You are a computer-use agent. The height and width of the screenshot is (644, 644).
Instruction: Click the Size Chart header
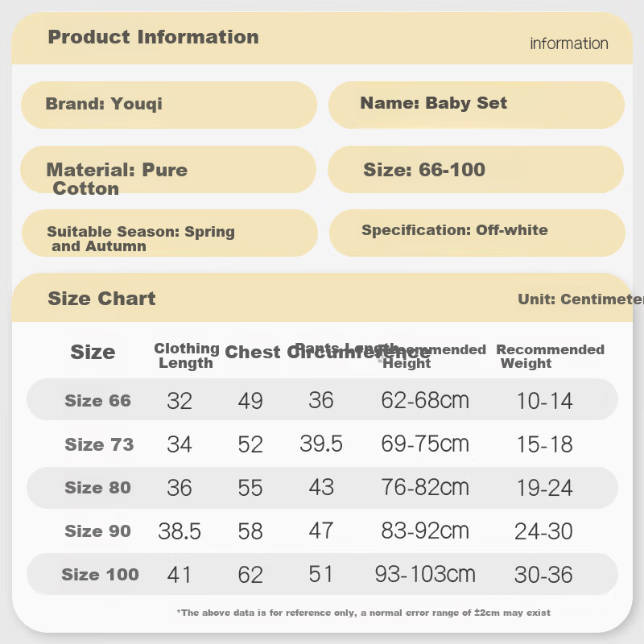click(101, 298)
